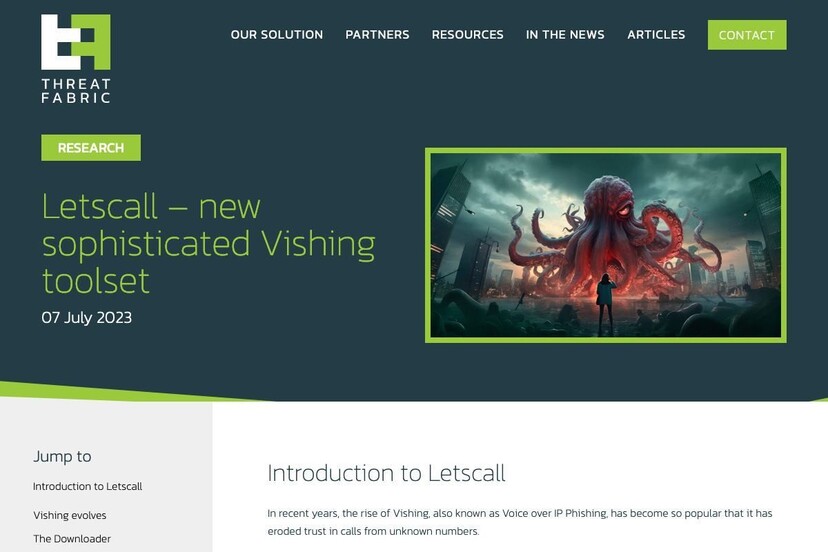
Task: Click the Jump to sidebar heading
Action: (62, 456)
